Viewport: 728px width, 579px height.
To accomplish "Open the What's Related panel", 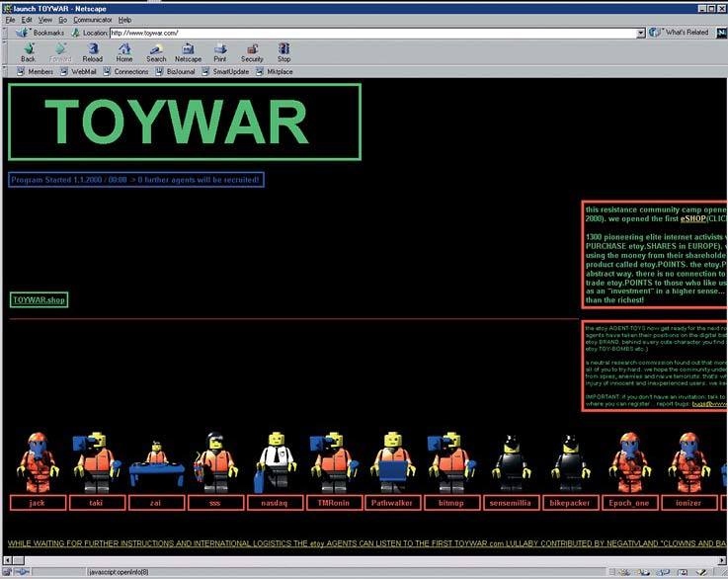I will click(x=680, y=33).
